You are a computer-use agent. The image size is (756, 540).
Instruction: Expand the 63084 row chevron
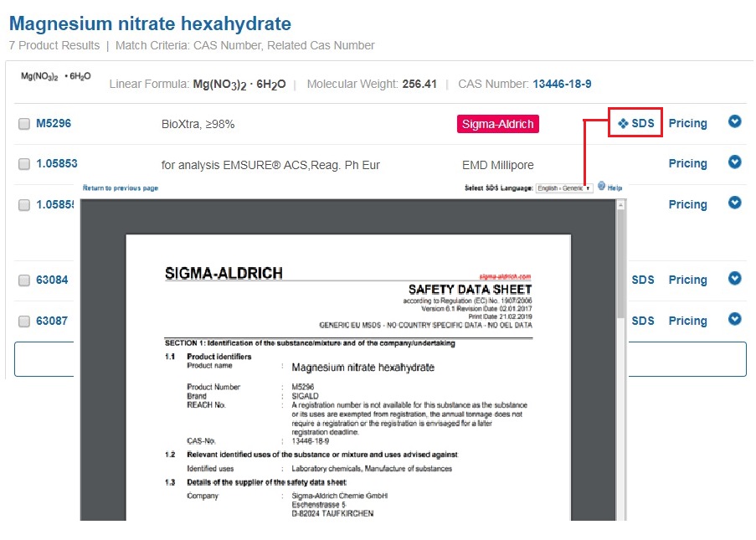[734, 278]
